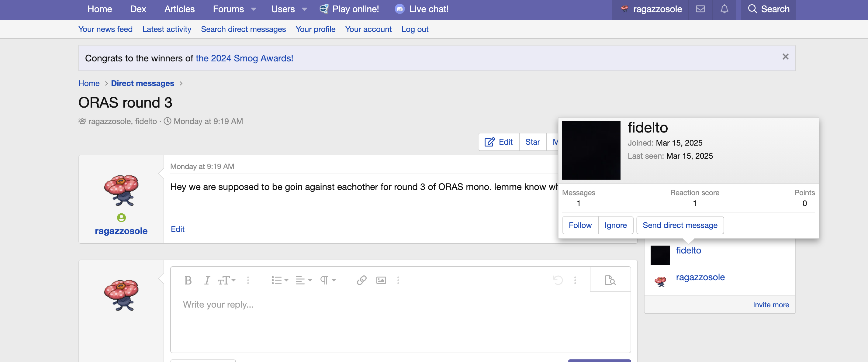Open the paragraph format dropdown

pos(327,280)
